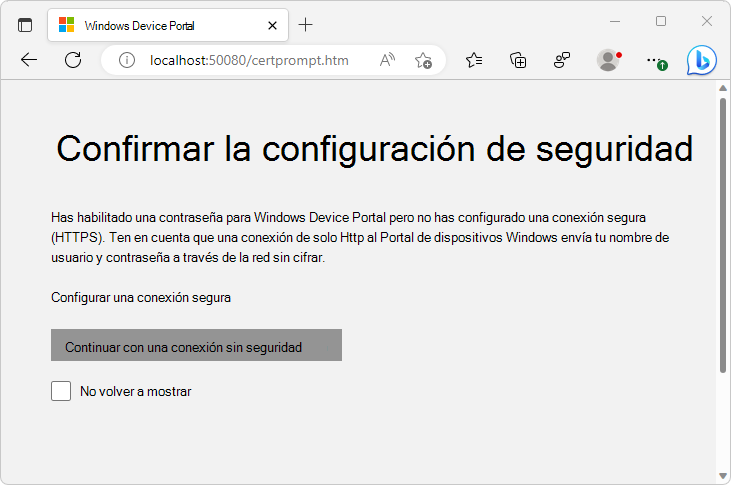731x485 pixels.
Task: Click the vertical scrollbar thumb
Action: (x=723, y=236)
